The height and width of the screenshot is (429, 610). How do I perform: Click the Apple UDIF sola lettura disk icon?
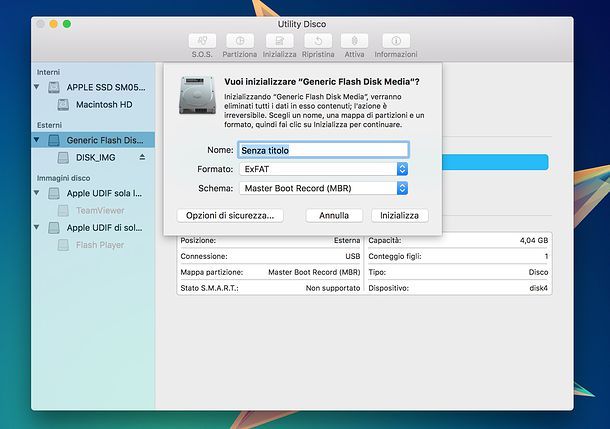click(x=54, y=193)
